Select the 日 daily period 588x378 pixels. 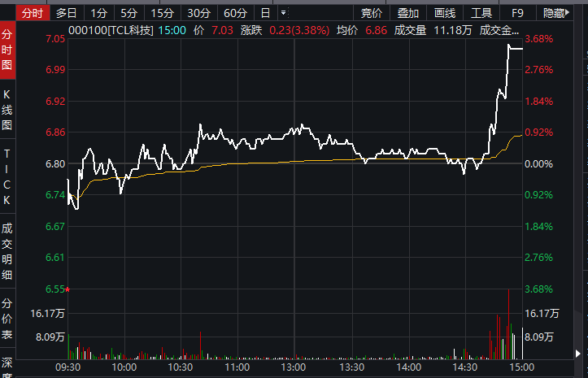click(x=265, y=13)
